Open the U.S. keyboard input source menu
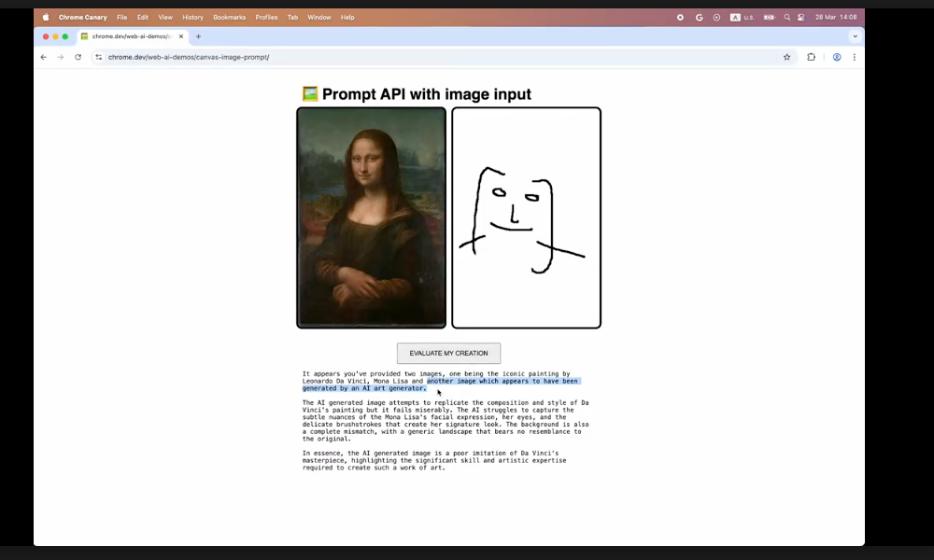934x560 pixels. [743, 17]
